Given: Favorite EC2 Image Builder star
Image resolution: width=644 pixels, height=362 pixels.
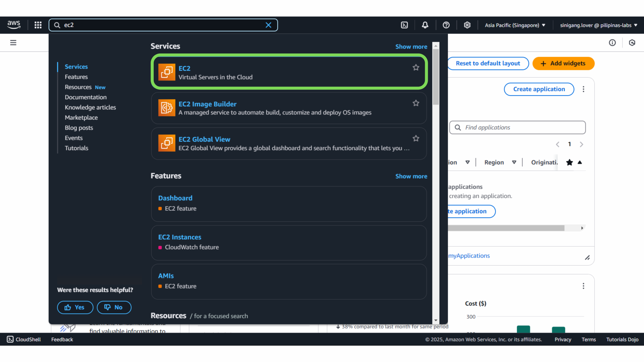Looking at the screenshot, I should [x=416, y=103].
